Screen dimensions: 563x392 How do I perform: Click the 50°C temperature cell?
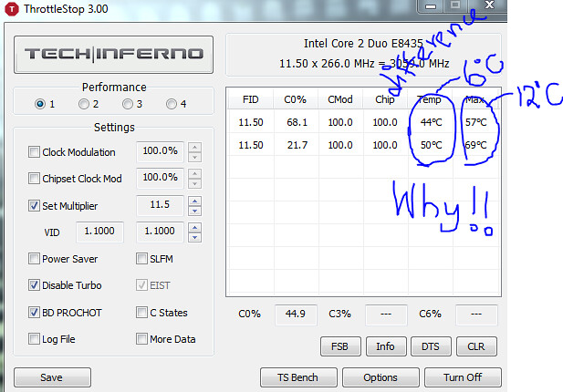pyautogui.click(x=432, y=145)
